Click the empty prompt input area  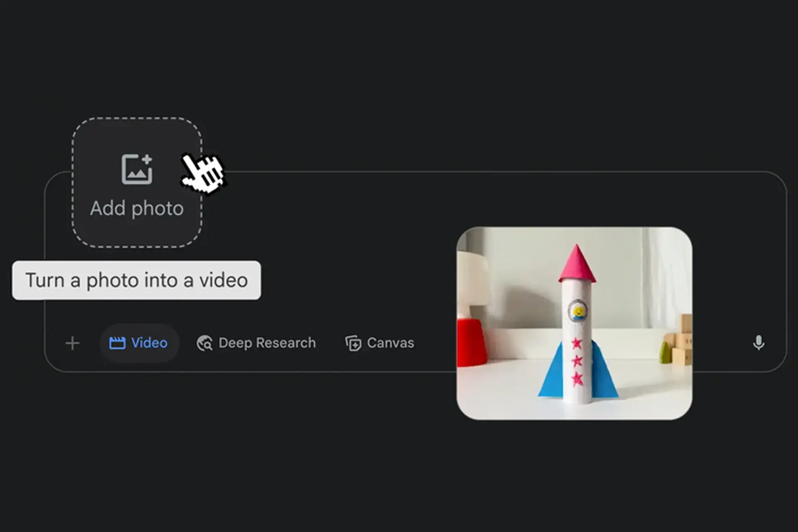(332, 249)
